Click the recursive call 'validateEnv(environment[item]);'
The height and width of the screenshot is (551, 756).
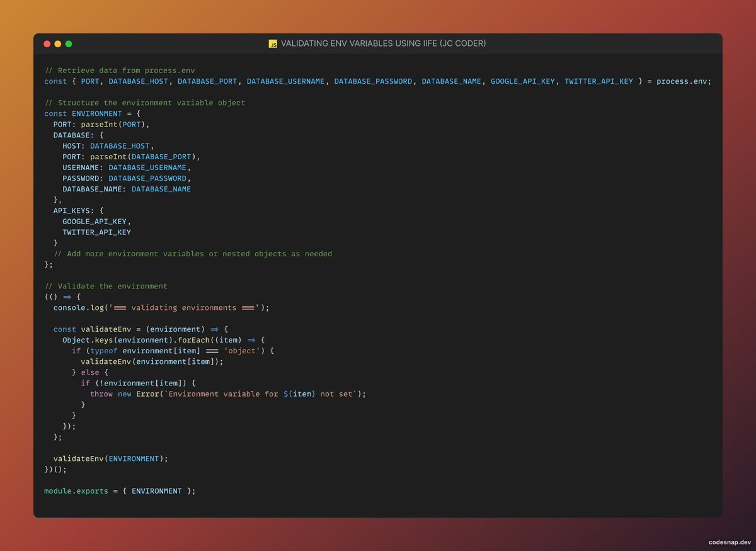(152, 361)
